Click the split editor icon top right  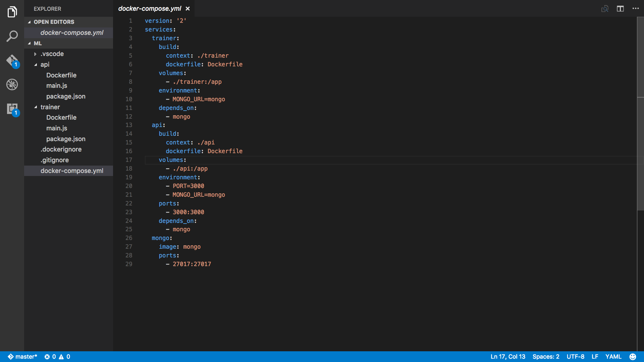click(620, 8)
